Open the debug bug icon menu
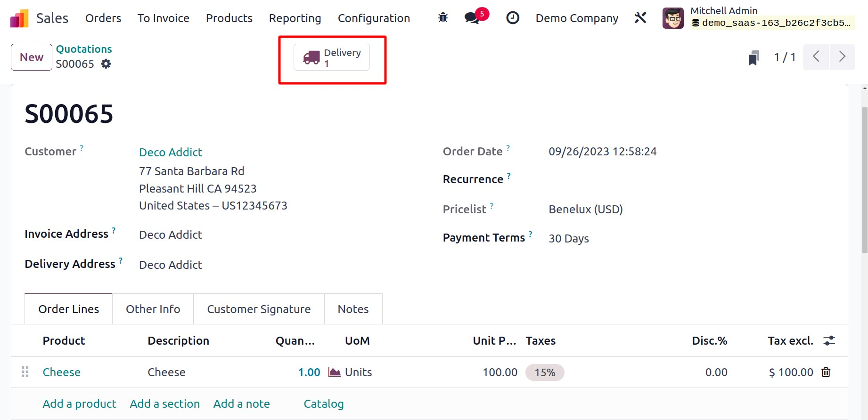 click(x=442, y=18)
